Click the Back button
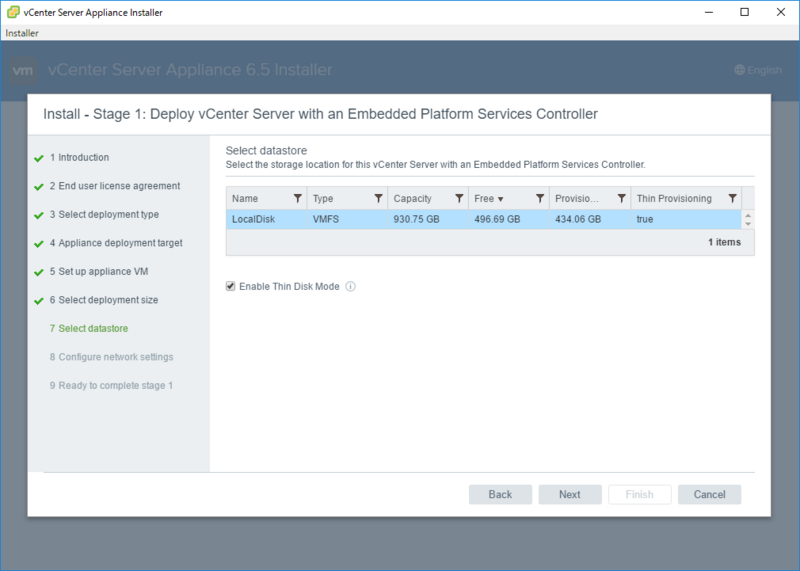This screenshot has width=800, height=571. click(500, 494)
